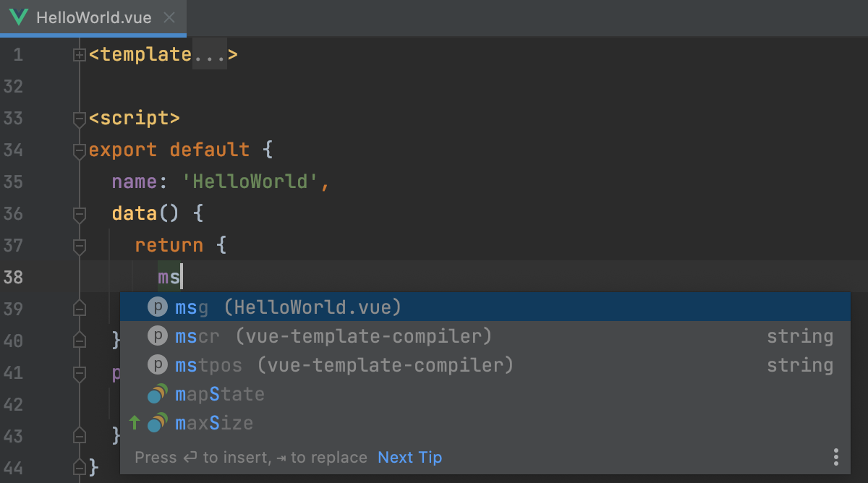
Task: Collapse the return block at line 37
Action: click(x=78, y=247)
